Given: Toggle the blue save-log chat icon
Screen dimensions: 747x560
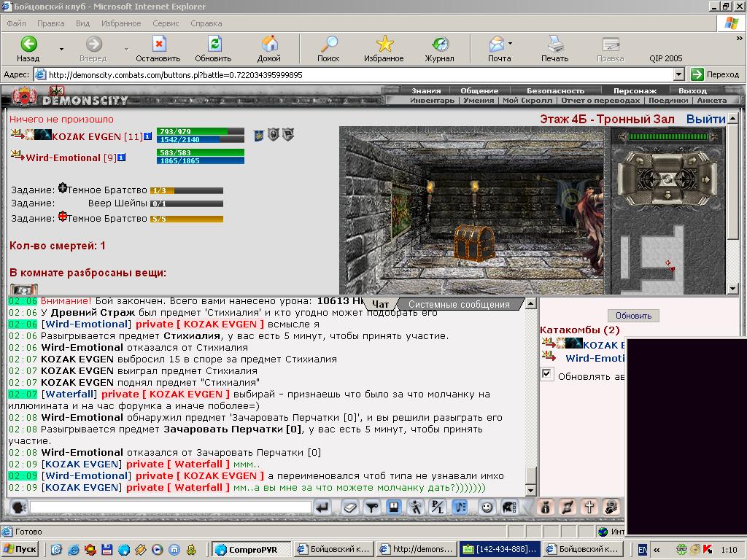Looking at the screenshot, I should 394,507.
